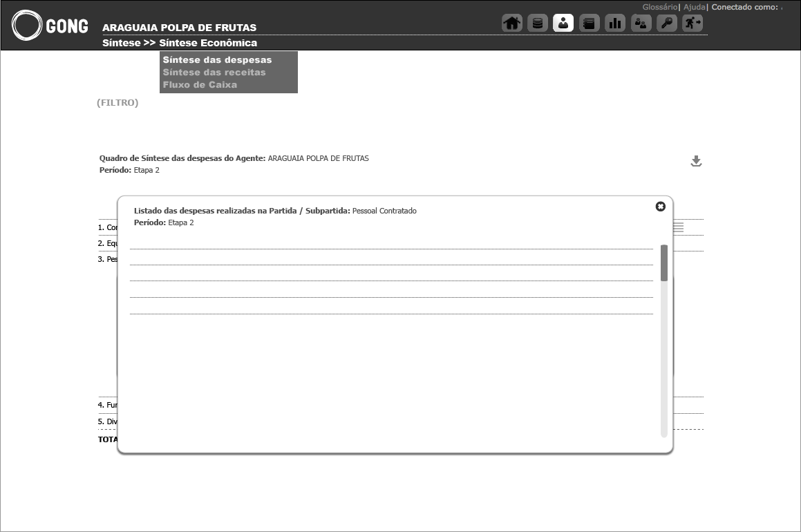The height and width of the screenshot is (532, 801).
Task: Open the database stack icon
Action: 538,23
